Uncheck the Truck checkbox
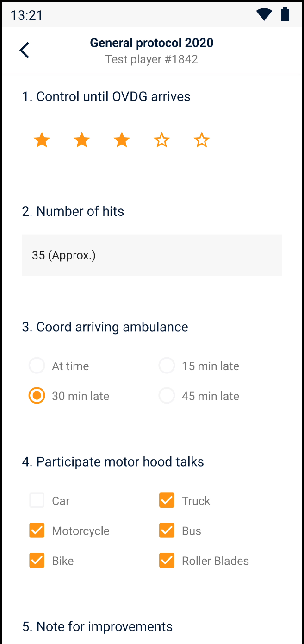 point(167,501)
